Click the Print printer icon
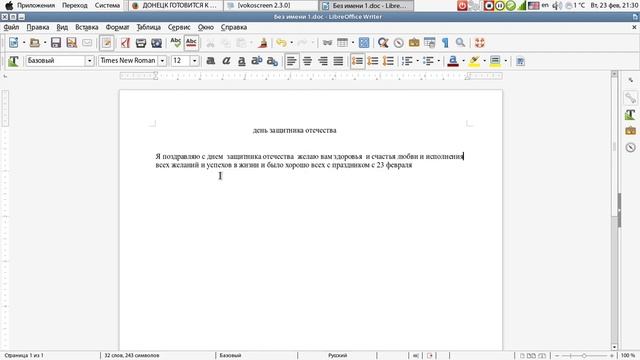Screen dimensions: 640x360 [141, 43]
